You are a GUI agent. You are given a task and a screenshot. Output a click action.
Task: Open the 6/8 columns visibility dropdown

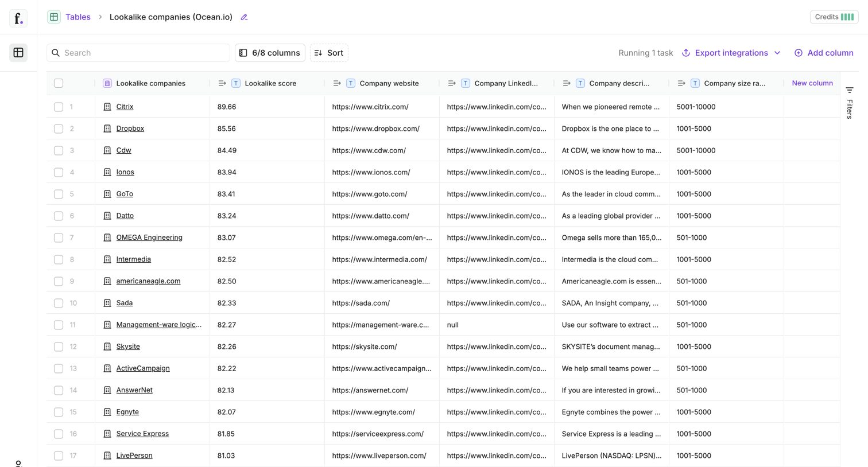coord(270,53)
